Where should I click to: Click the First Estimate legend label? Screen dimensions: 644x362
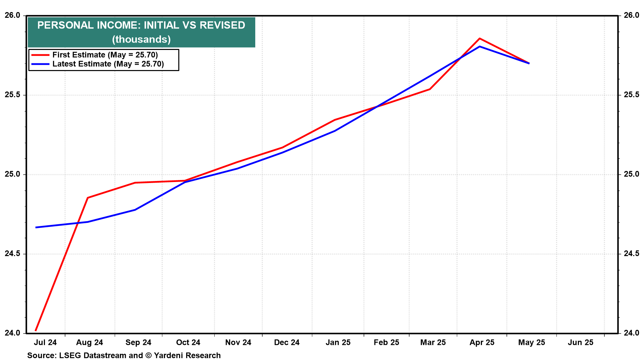click(x=105, y=55)
